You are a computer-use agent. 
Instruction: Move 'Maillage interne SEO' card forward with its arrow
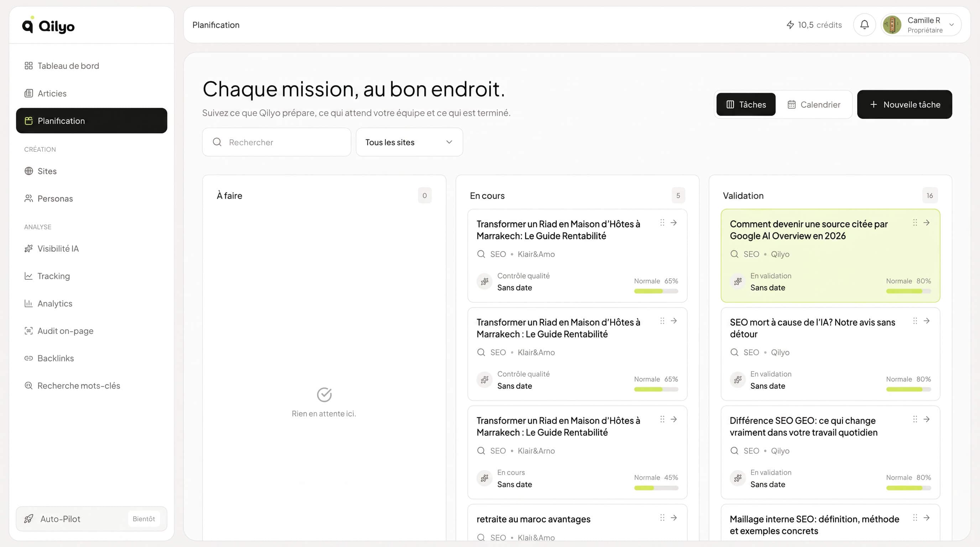coord(926,518)
